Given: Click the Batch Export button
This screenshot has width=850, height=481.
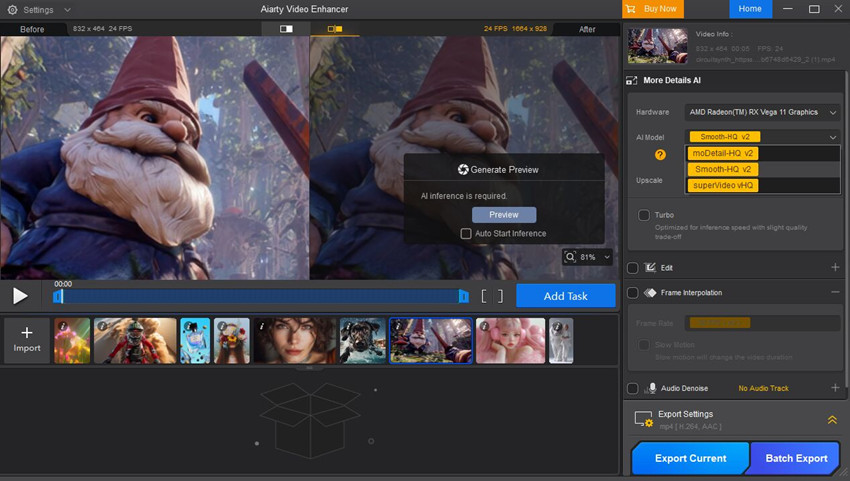Looking at the screenshot, I should [796, 458].
